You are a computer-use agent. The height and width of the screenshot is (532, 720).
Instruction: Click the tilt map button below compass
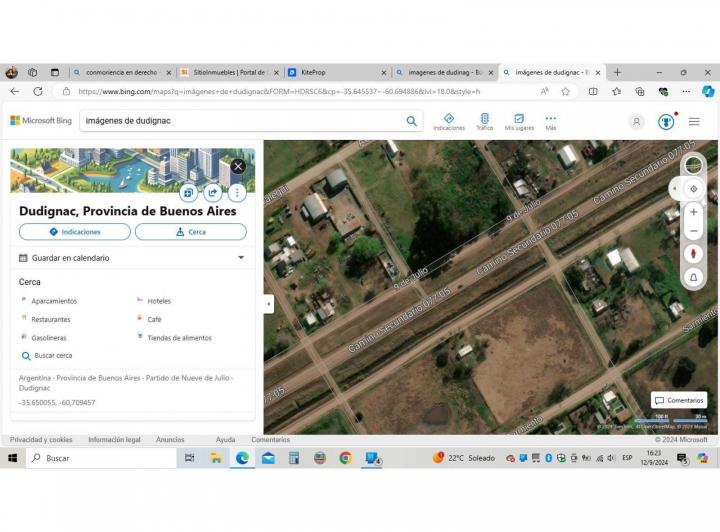point(693,277)
